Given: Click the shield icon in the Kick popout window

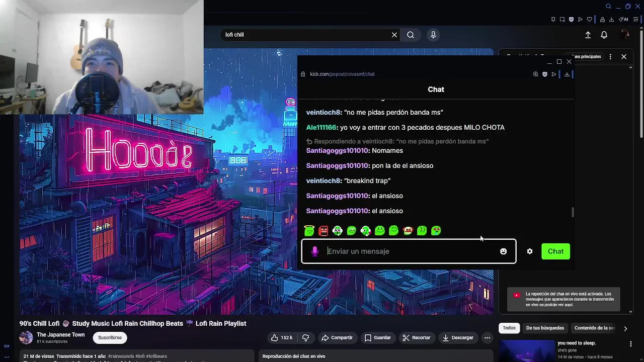Looking at the screenshot, I should tap(544, 74).
